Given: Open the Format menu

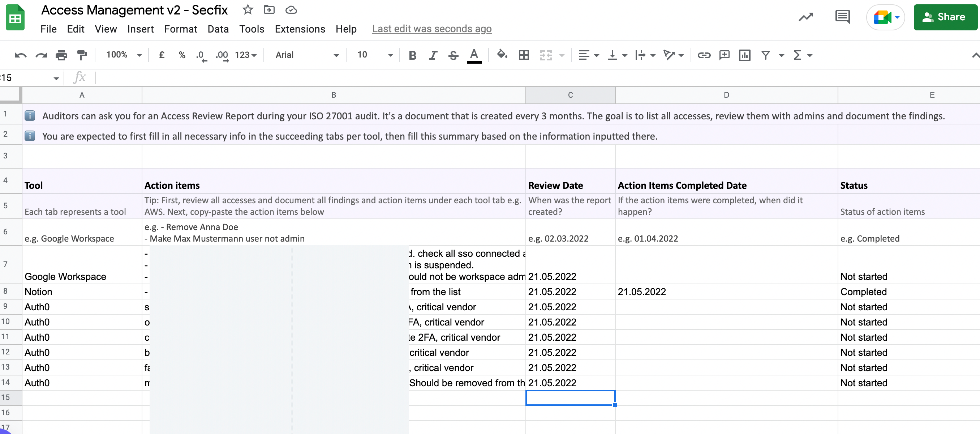Looking at the screenshot, I should pos(181,29).
